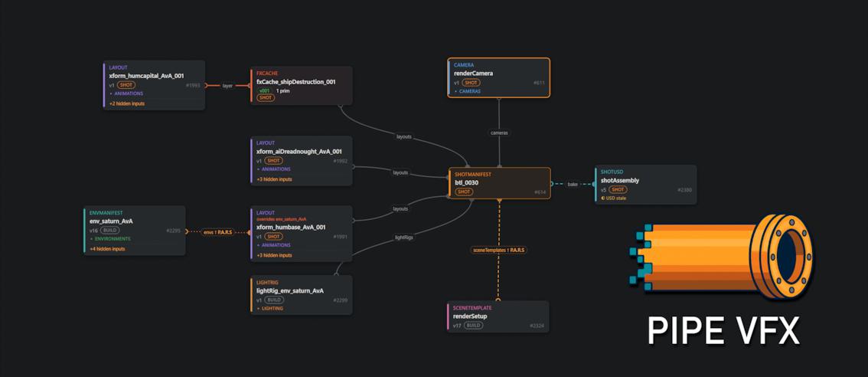This screenshot has height=377, width=868.
Task: Click 'layouts' label on fxCache connection
Action: [x=404, y=136]
